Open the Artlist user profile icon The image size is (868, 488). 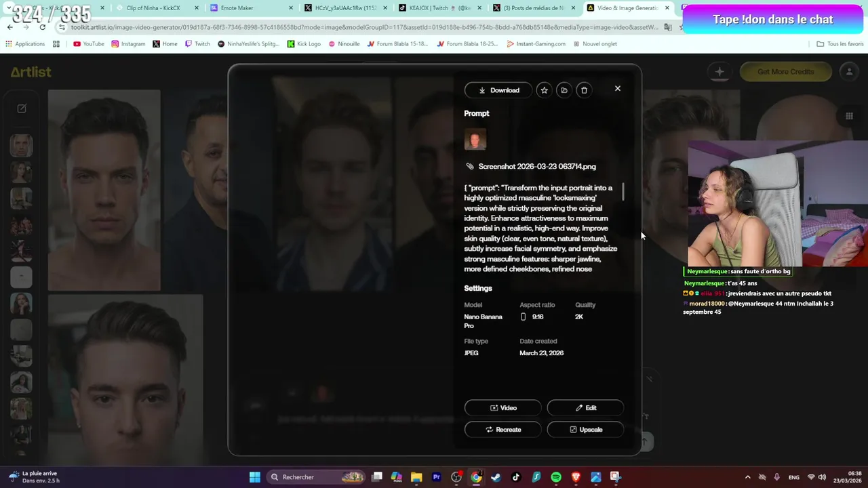[x=849, y=72]
